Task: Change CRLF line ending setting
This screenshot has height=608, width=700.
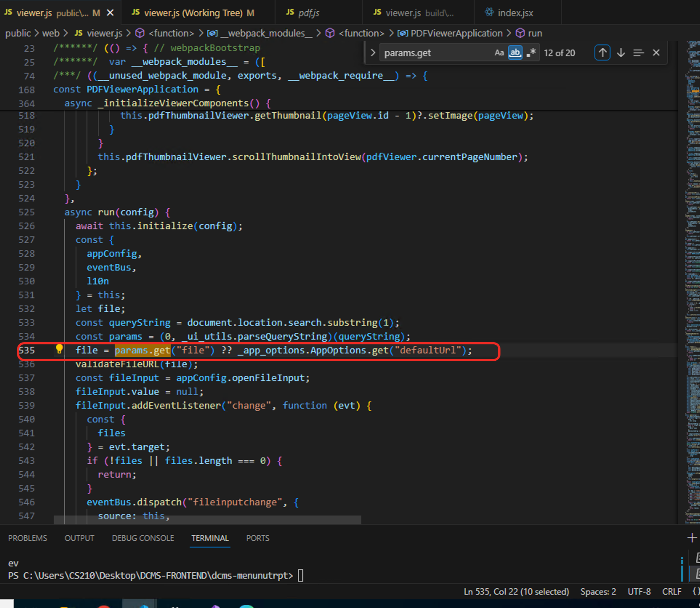Action: point(671,592)
